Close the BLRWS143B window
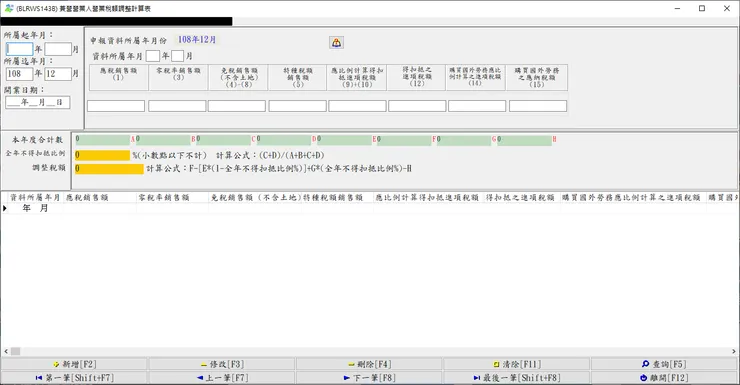Viewport: 740px width, 385px height. click(727, 8)
